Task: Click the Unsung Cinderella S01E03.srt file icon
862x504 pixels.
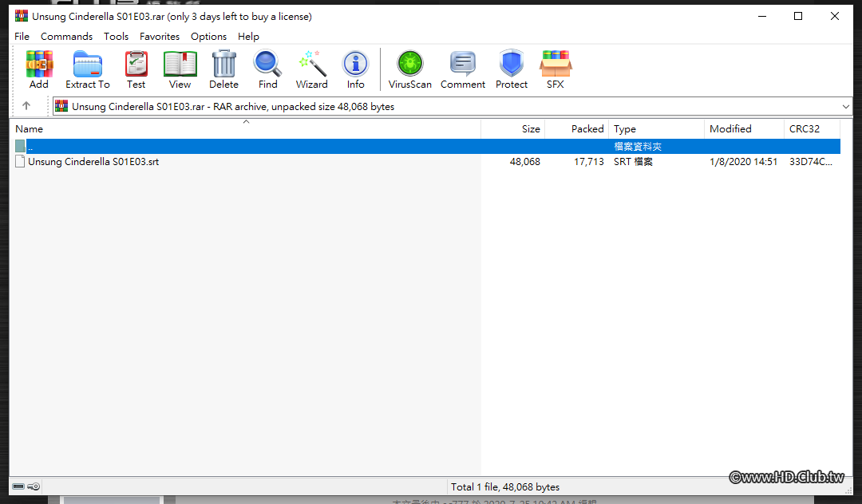Action: 20,161
